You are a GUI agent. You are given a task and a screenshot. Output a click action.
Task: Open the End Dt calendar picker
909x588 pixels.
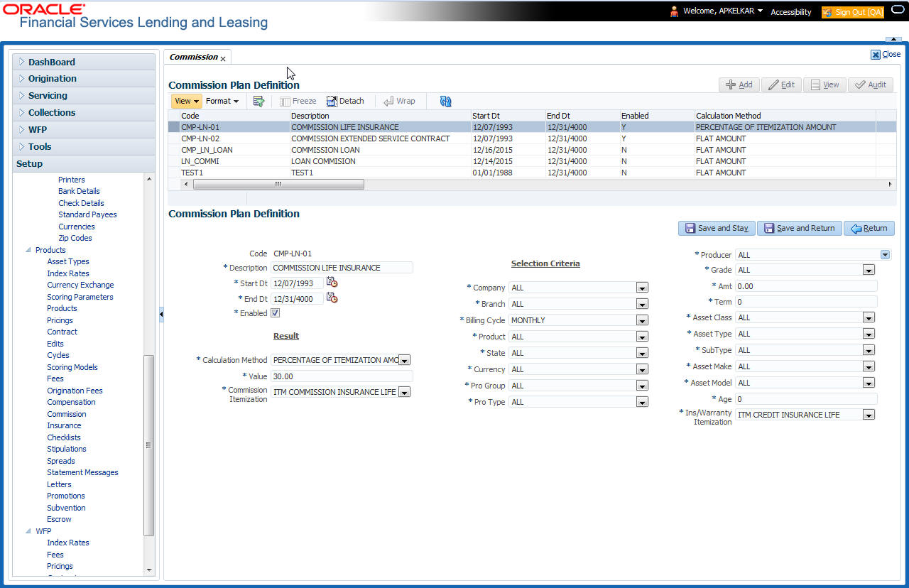(x=332, y=298)
